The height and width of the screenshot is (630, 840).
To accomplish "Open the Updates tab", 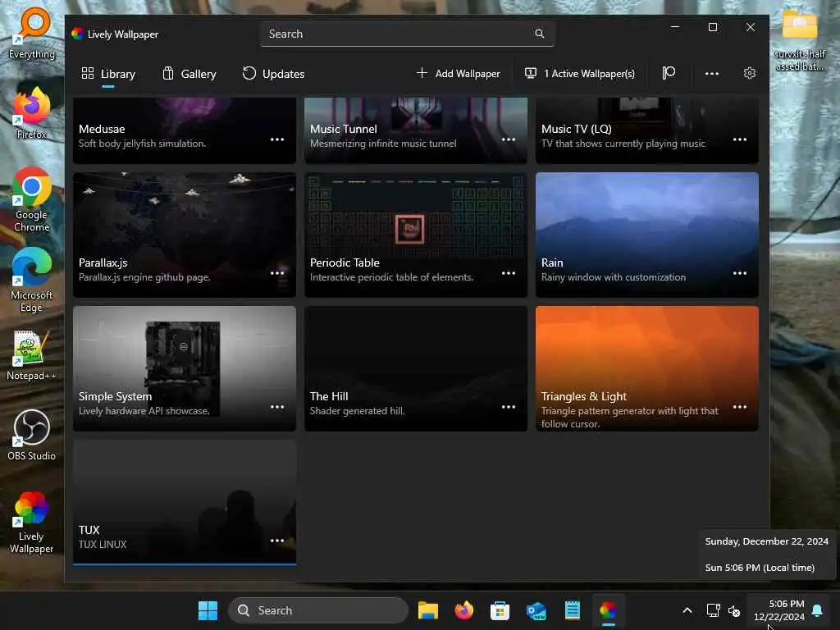I will 273,74.
